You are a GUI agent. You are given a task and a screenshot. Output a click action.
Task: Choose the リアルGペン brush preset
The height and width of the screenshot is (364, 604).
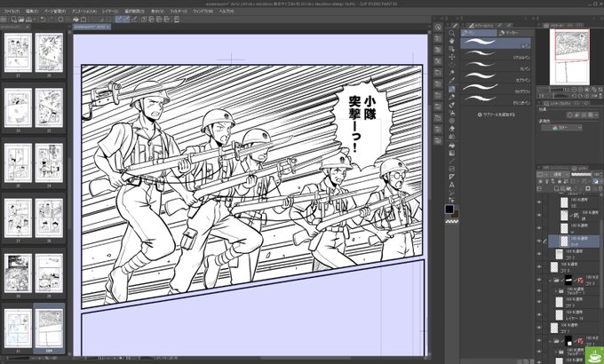pyautogui.click(x=496, y=55)
